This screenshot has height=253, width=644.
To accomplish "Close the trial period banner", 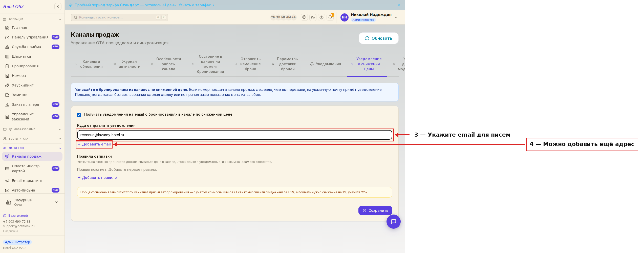I will coord(399,5).
